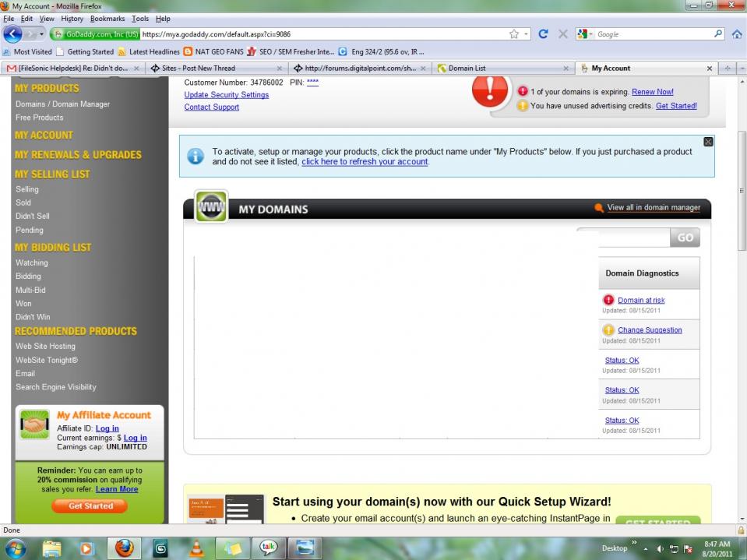The height and width of the screenshot is (560, 747).
Task: Click the red Domain at risk icon
Action: 608,300
